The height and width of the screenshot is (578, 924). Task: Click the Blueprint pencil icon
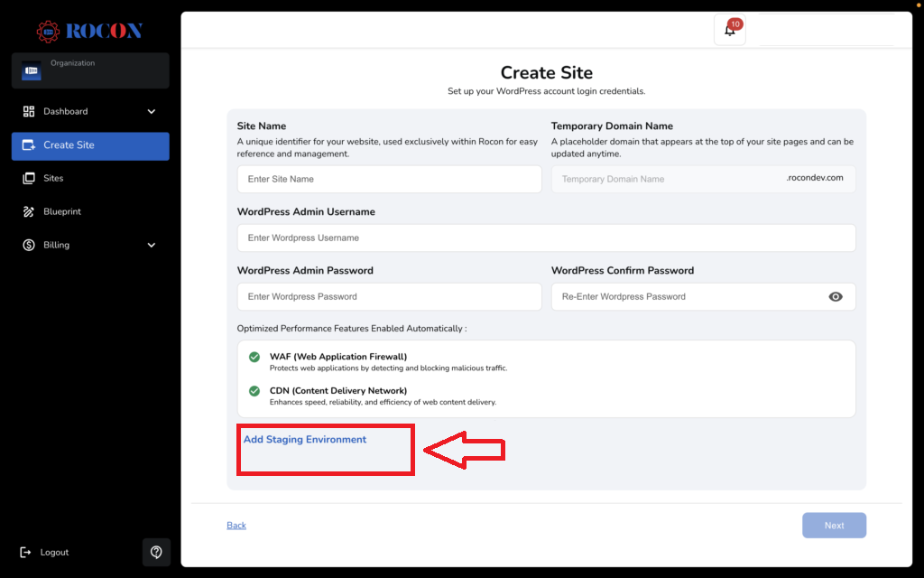coord(28,211)
